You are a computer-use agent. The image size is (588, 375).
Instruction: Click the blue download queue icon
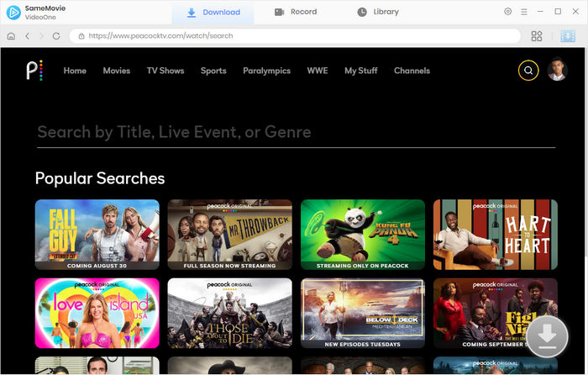(x=568, y=36)
